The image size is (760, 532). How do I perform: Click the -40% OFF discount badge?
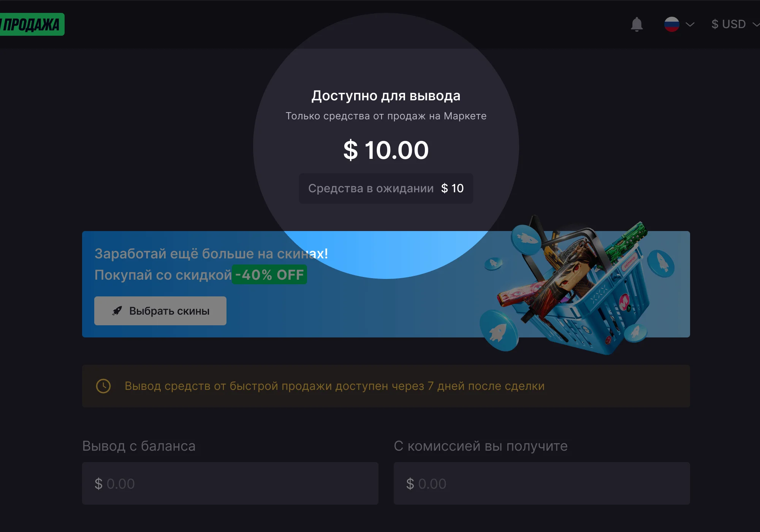pos(269,274)
